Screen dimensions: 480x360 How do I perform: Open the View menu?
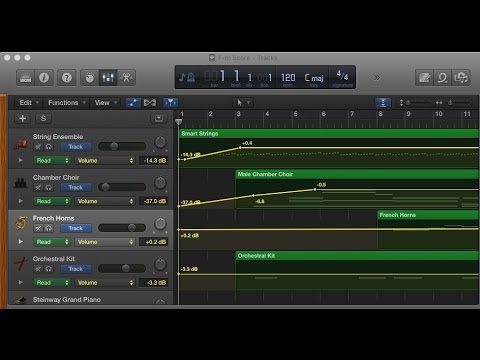click(x=106, y=103)
